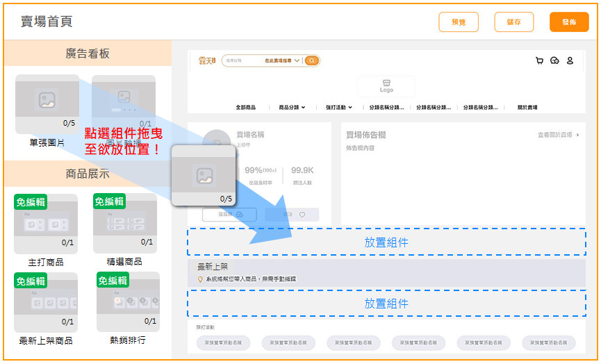
Task: Select the 主打商品 component thumbnail
Action: [x=46, y=224]
